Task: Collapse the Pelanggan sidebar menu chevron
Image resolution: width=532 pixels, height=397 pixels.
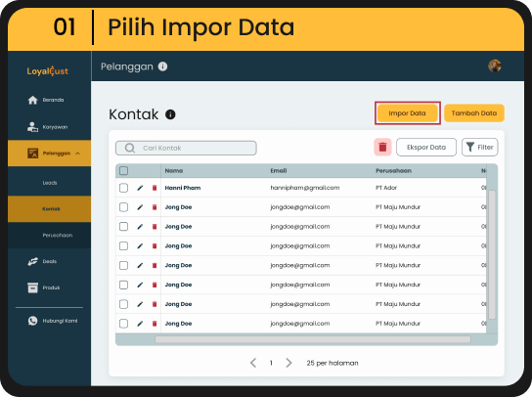Action: (x=77, y=154)
